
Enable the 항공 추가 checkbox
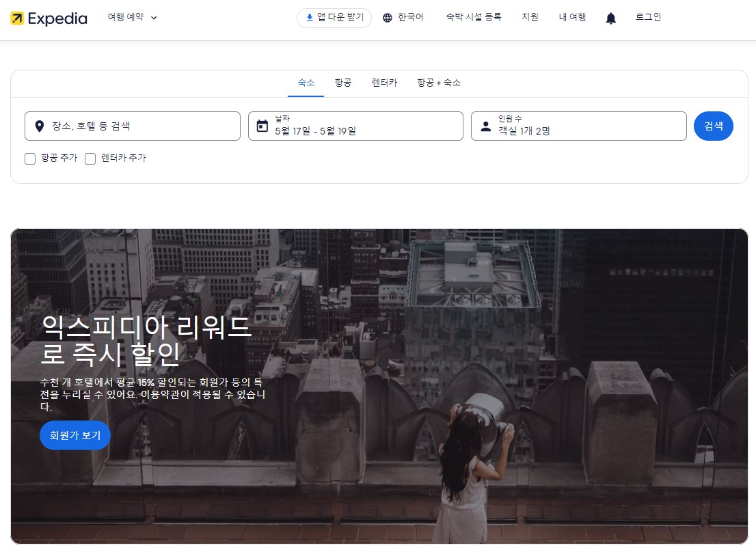tap(30, 158)
